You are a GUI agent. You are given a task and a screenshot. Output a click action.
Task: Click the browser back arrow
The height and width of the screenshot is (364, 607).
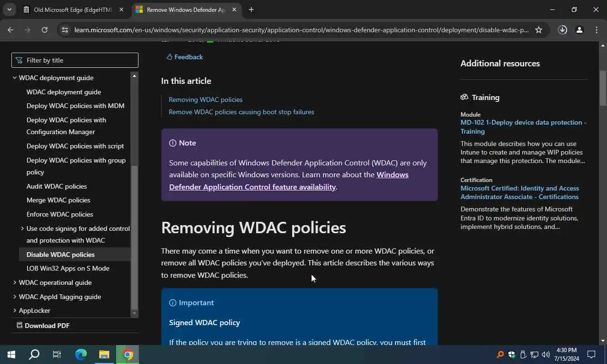click(10, 30)
